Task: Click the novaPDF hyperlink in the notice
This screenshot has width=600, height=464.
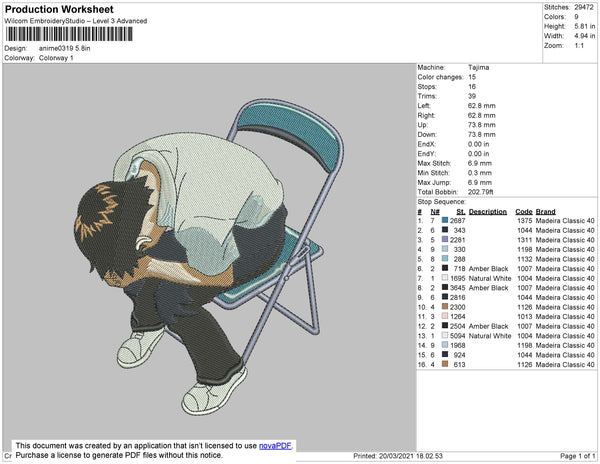Action: click(279, 446)
